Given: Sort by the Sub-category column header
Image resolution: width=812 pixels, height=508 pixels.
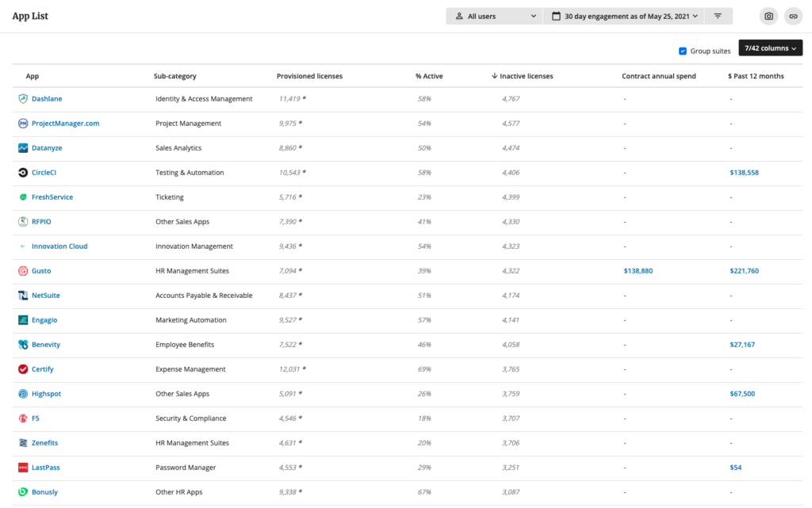Looking at the screenshot, I should coord(175,76).
